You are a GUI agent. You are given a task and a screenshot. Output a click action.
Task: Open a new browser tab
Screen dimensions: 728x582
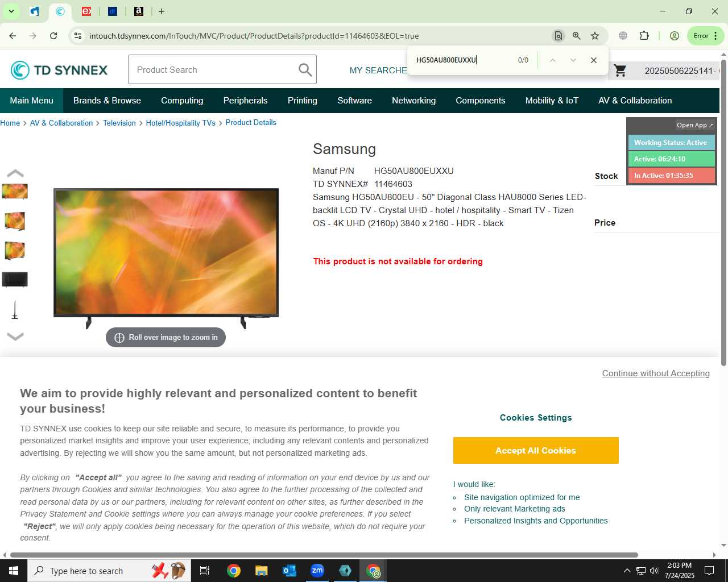(162, 11)
